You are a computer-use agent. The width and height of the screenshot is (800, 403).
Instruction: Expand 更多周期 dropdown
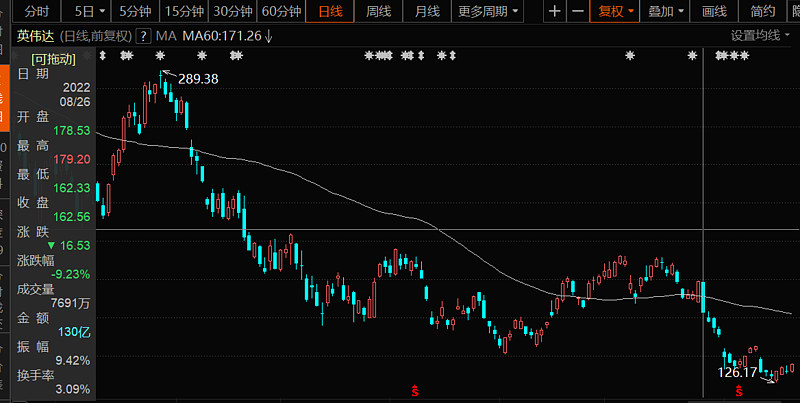(x=487, y=11)
